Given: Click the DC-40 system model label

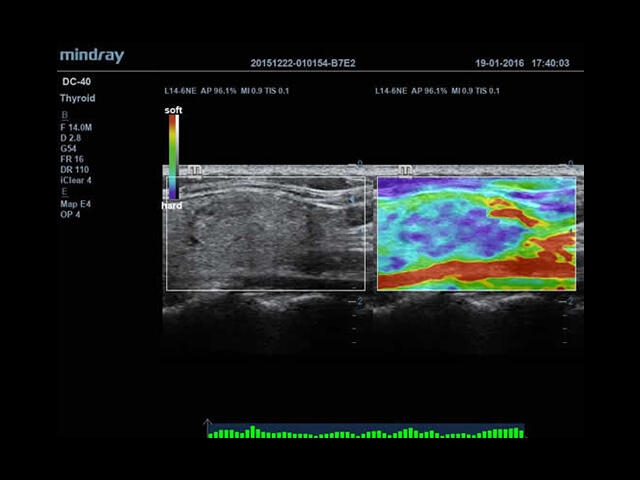Looking at the screenshot, I should pyautogui.click(x=76, y=82).
